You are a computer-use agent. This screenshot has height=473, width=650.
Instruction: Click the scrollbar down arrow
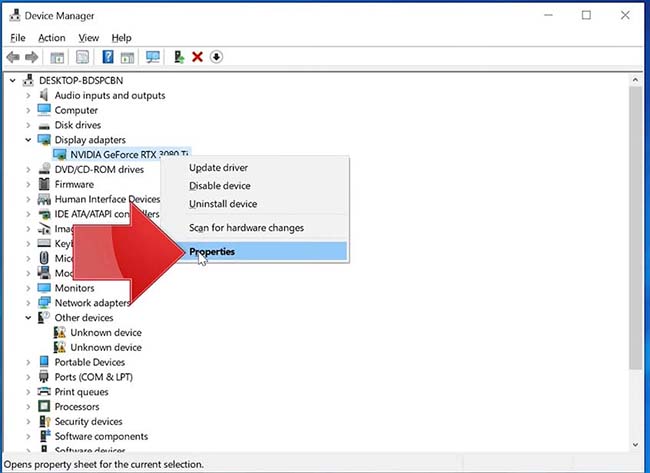pyautogui.click(x=635, y=445)
